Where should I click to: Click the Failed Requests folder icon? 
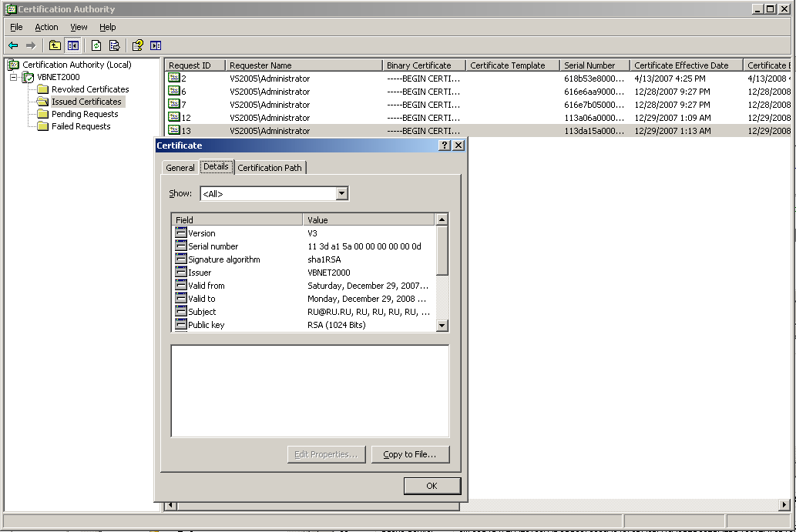pos(42,126)
